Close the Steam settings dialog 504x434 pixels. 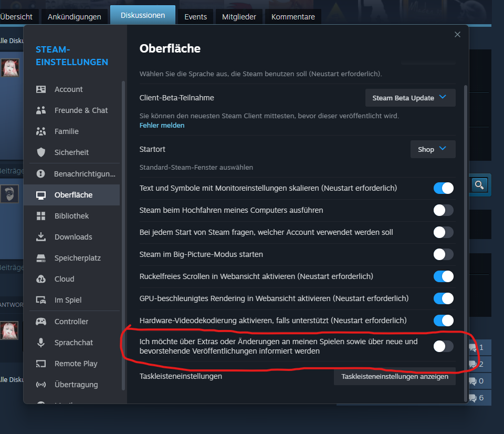(x=457, y=35)
